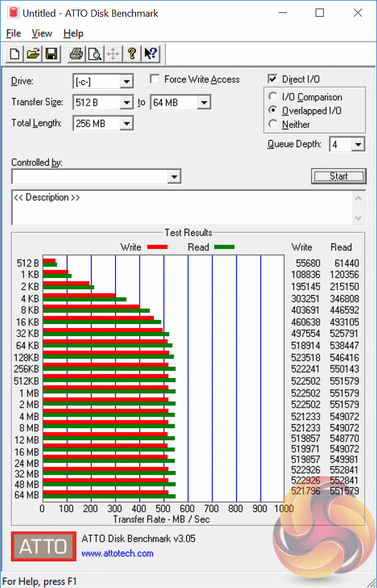
Task: Click the move arrows toolbar icon
Action: click(x=113, y=54)
